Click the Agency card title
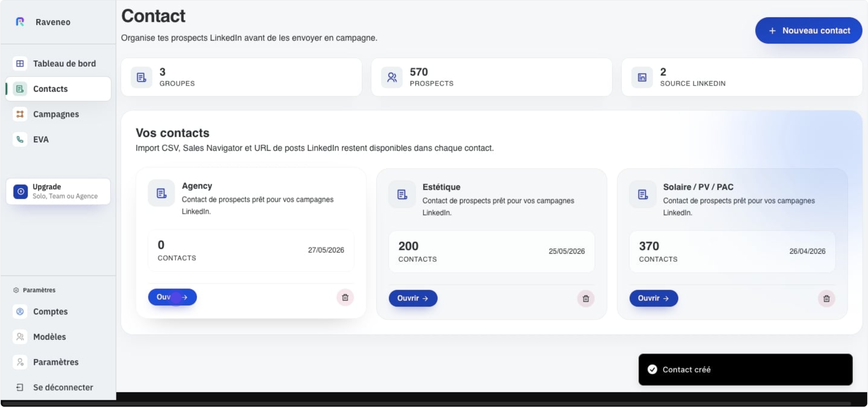 [x=197, y=186]
